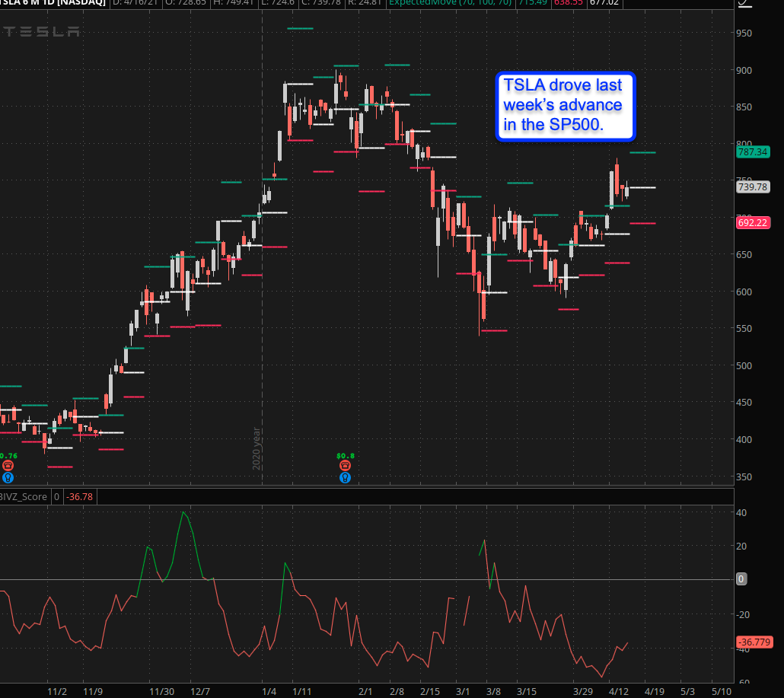Click the 5/10 date on time axis
Screen dimensions: 784x698
pyautogui.click(x=722, y=691)
